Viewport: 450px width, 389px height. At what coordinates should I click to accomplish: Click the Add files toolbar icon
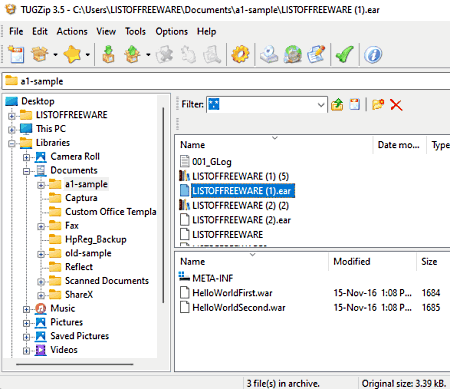click(x=132, y=54)
